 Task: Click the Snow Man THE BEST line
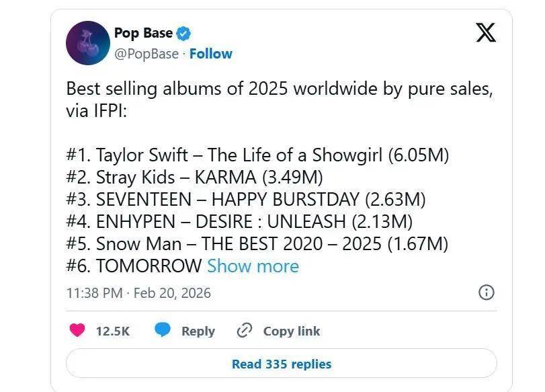(x=257, y=243)
